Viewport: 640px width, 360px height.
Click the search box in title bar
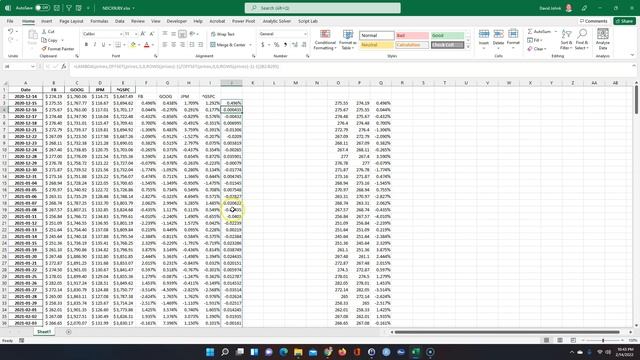(322, 8)
